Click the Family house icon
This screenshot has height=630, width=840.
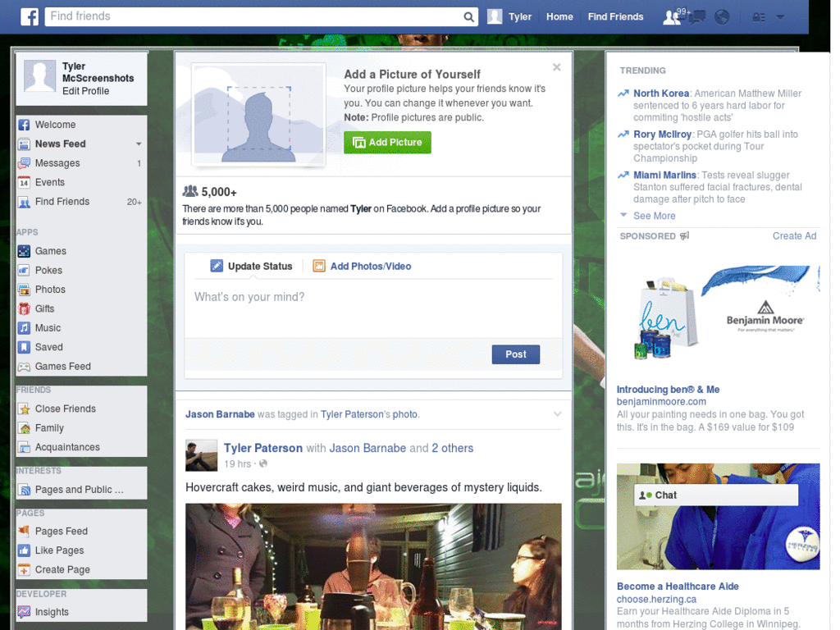(x=24, y=428)
